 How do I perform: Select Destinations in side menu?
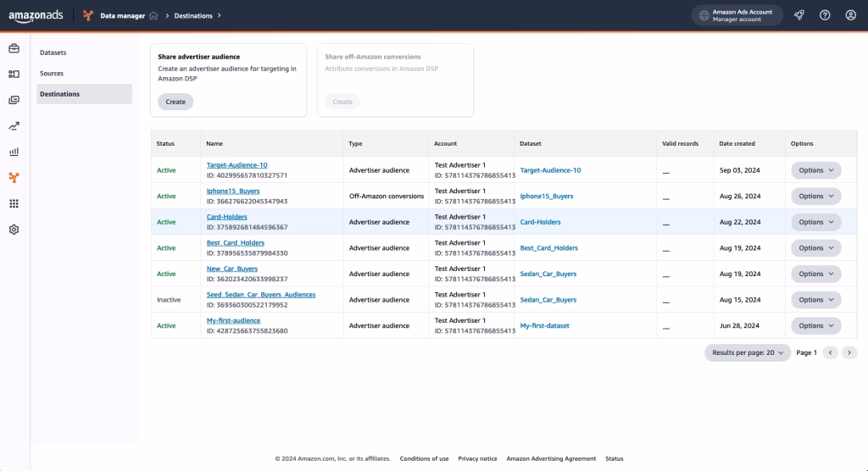tap(84, 94)
